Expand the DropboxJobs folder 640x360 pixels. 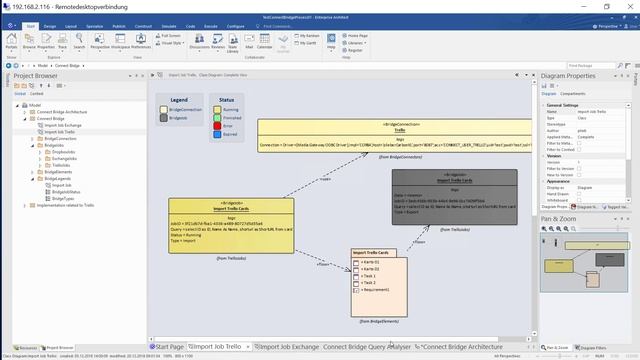(x=40, y=152)
